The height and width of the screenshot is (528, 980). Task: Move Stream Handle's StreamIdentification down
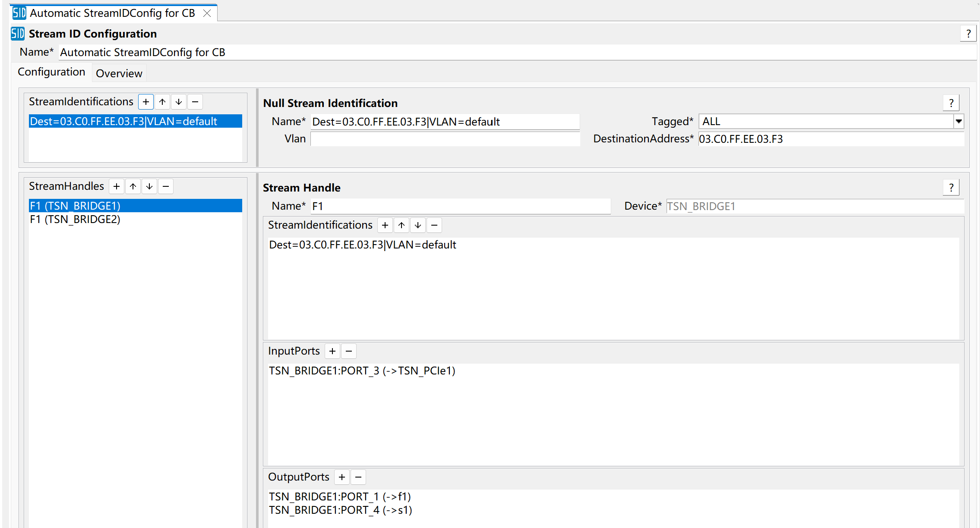pyautogui.click(x=418, y=225)
